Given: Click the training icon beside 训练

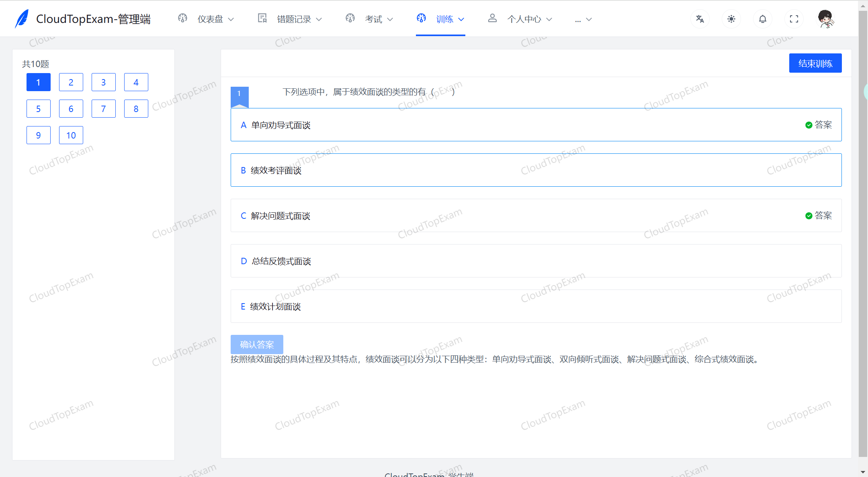Looking at the screenshot, I should pyautogui.click(x=421, y=18).
